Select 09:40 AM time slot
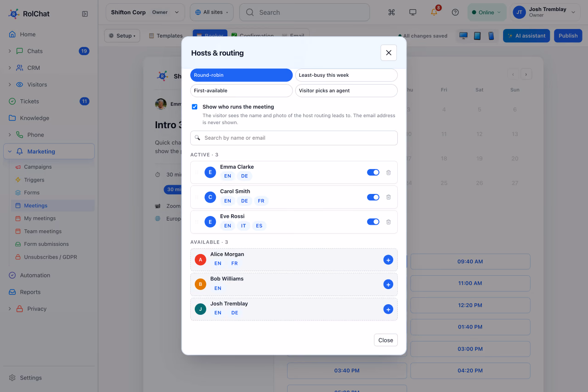 470,261
